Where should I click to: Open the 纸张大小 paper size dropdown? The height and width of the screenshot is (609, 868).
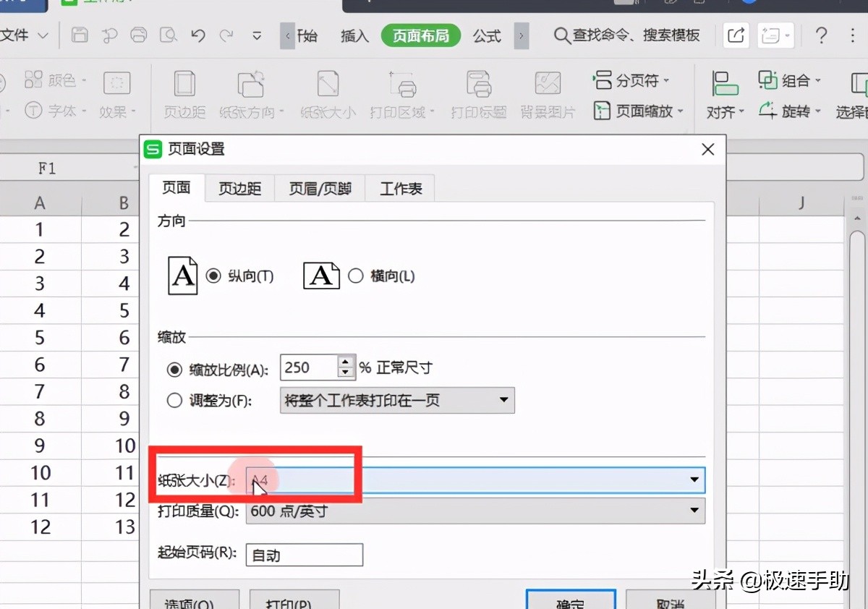coord(475,480)
